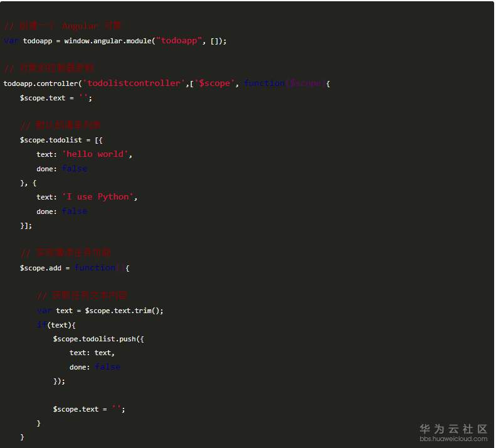Click the line '$scope.todolist = [{'
Screen dimensions: 496x448
tap(61, 140)
